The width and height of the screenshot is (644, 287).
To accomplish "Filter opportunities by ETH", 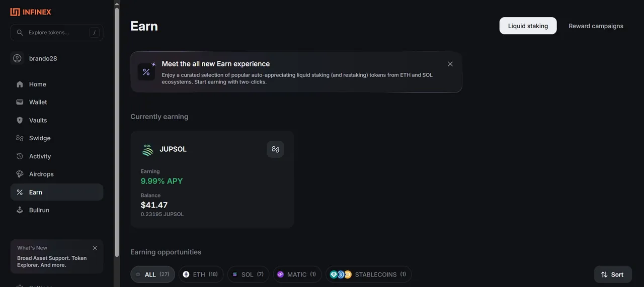I will [201, 274].
